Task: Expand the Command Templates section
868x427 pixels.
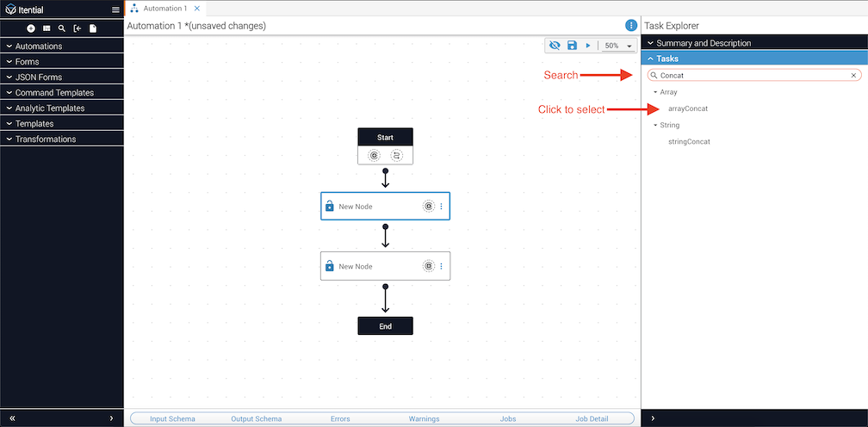Action: (61, 92)
